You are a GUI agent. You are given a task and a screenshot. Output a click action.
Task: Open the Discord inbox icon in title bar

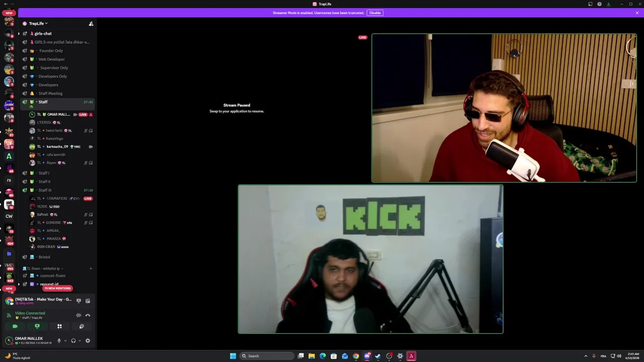[590, 4]
